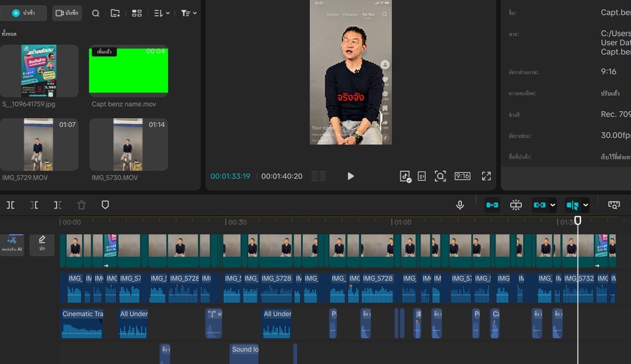Switch media panel to grid view
This screenshot has height=364, width=631.
click(137, 13)
